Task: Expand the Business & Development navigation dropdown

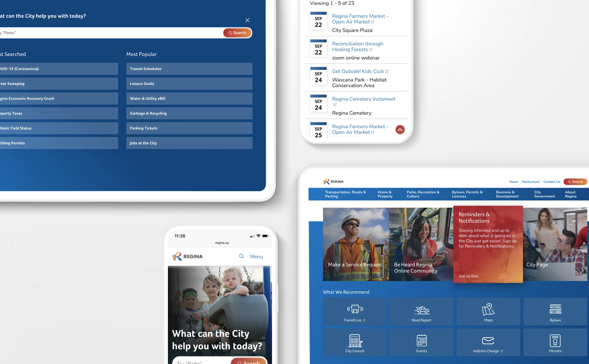Action: tap(507, 194)
